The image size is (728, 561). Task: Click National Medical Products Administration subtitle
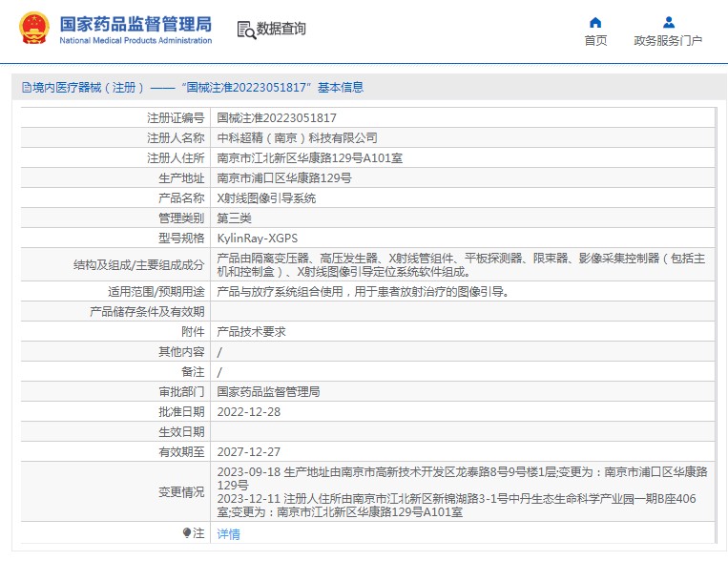tap(135, 40)
